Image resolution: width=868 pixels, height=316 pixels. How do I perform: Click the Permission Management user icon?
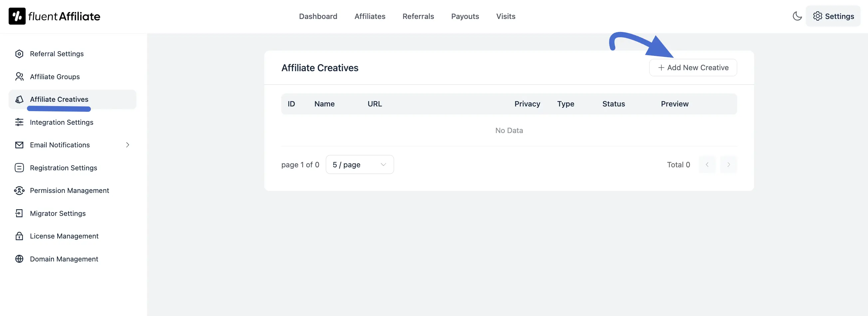tap(19, 190)
